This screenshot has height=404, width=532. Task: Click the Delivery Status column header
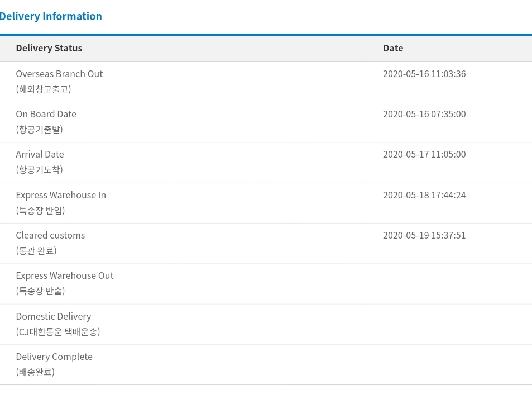[49, 48]
